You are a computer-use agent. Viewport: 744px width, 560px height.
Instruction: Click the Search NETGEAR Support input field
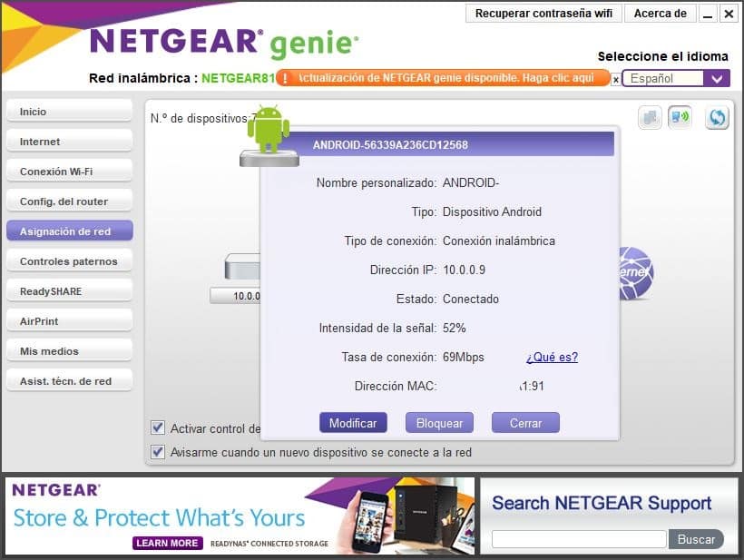tap(579, 539)
